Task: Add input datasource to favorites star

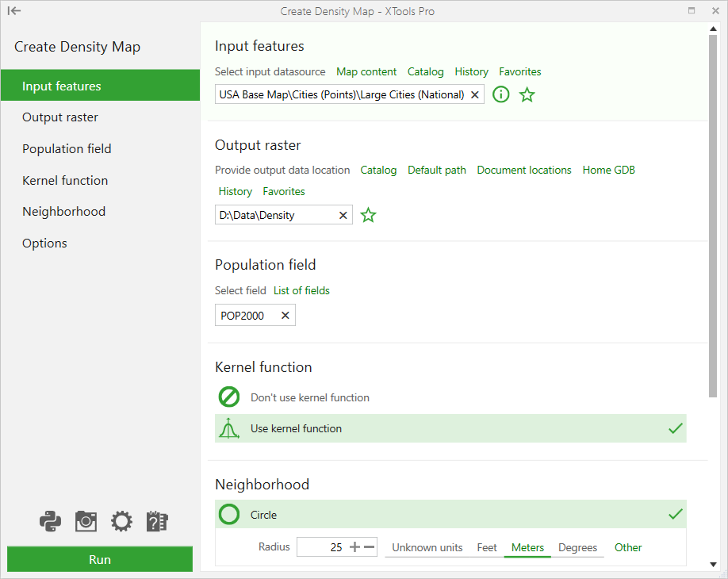Action: click(x=527, y=95)
